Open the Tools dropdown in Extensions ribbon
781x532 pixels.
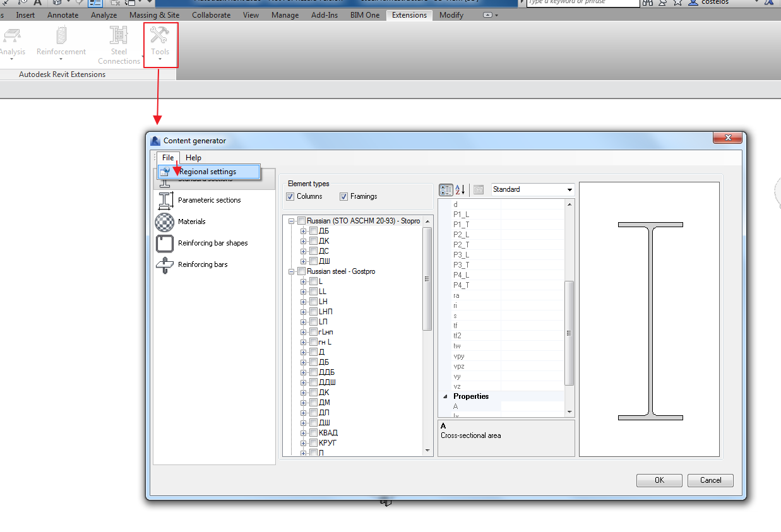tap(160, 45)
